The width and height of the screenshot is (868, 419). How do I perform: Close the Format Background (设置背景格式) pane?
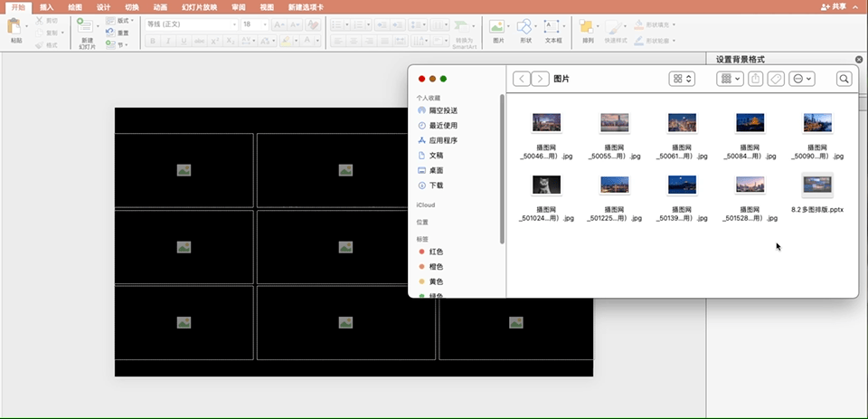(x=859, y=60)
